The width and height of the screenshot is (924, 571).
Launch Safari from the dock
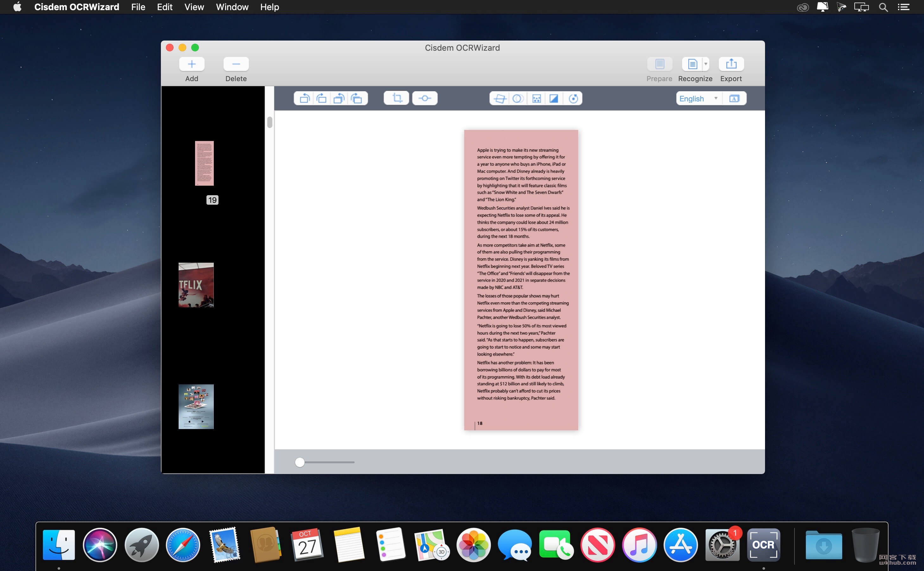point(183,545)
